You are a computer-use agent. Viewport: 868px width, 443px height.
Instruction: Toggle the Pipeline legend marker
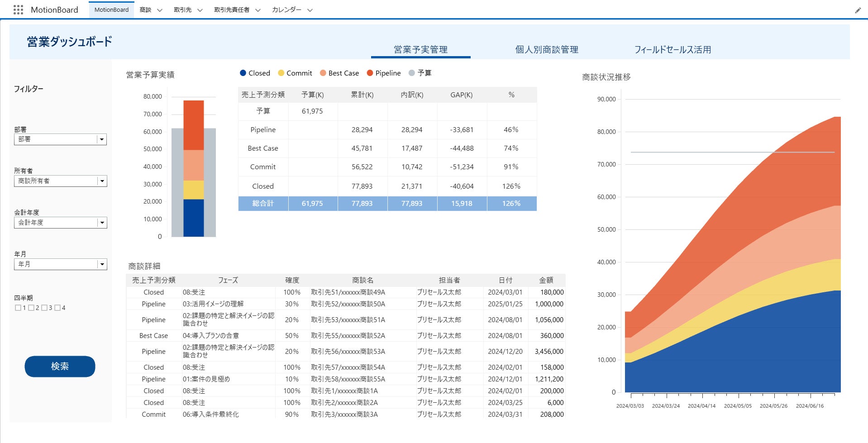click(x=370, y=73)
